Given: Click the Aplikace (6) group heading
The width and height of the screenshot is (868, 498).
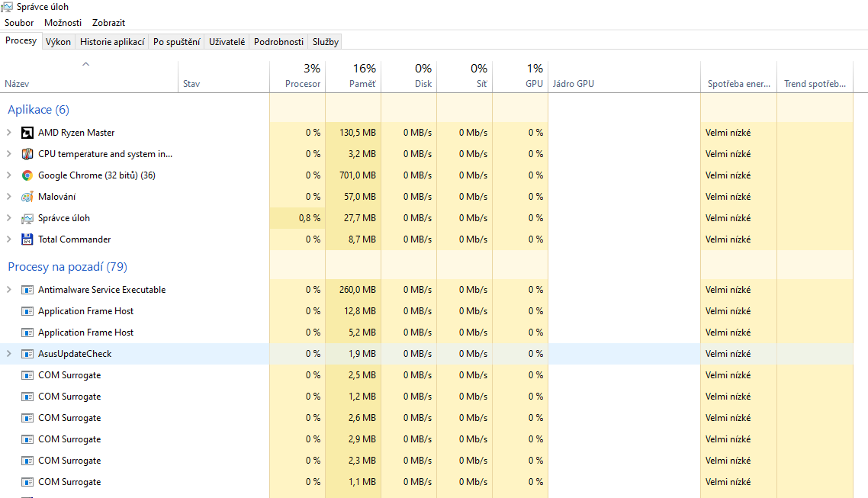Looking at the screenshot, I should pos(38,110).
